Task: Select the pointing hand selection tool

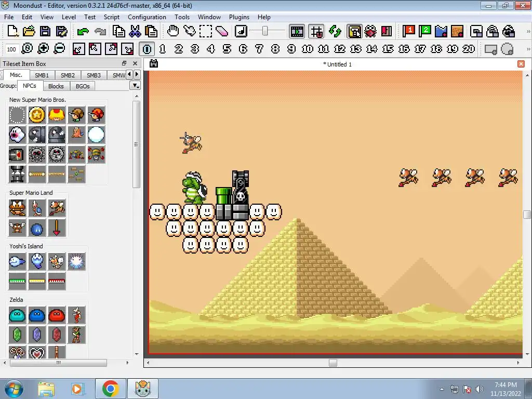Action: pos(189,31)
